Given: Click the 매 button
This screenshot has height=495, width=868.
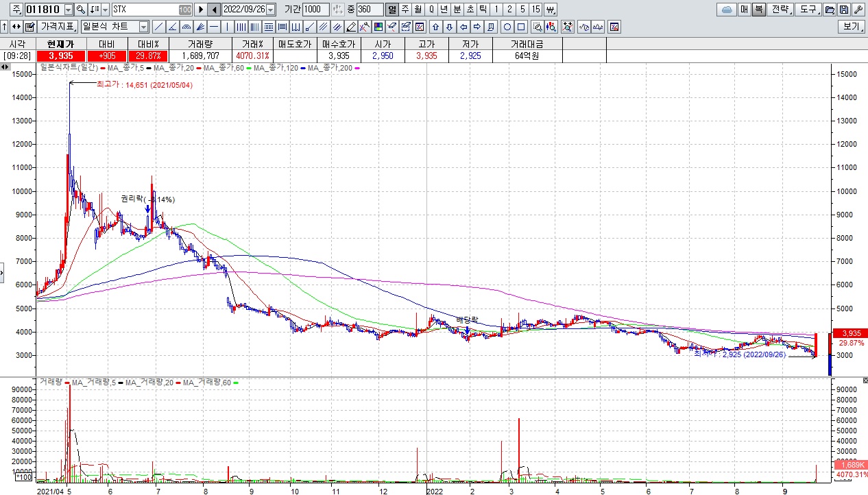Looking at the screenshot, I should click(x=744, y=10).
